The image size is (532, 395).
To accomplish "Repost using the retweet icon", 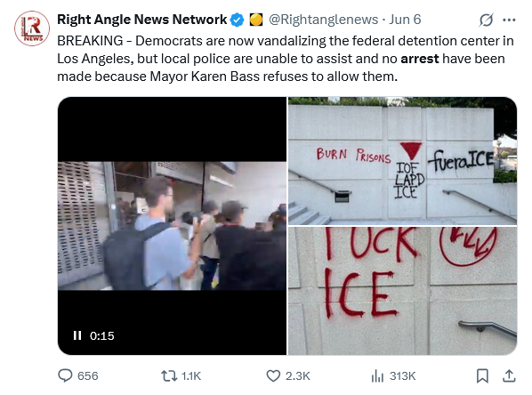I will click(x=169, y=375).
